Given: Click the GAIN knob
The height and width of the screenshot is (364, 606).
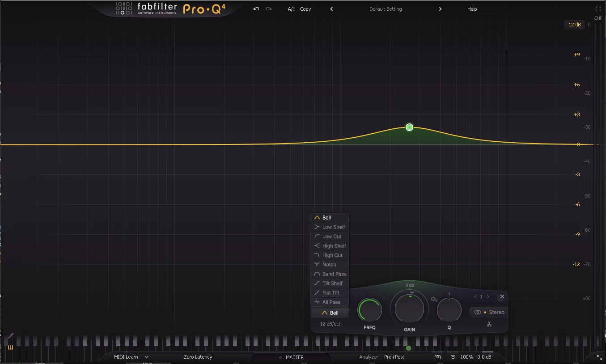Looking at the screenshot, I should 409,308.
